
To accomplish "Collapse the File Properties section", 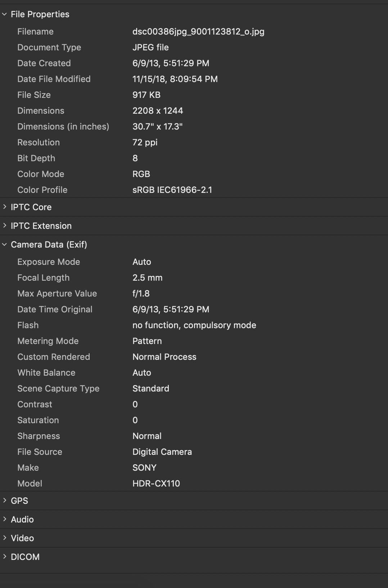I will [x=5, y=14].
